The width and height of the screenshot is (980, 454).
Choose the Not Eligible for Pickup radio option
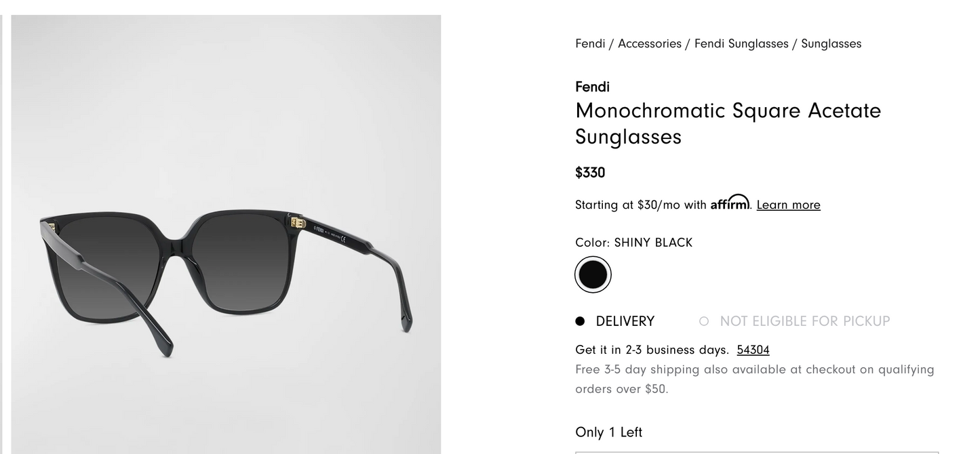[704, 321]
